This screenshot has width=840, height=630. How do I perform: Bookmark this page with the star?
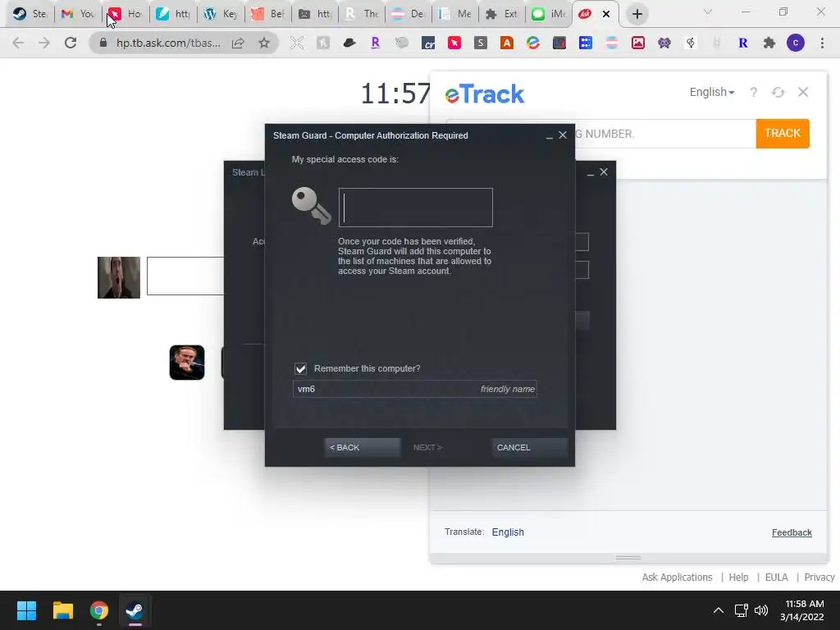pyautogui.click(x=264, y=43)
